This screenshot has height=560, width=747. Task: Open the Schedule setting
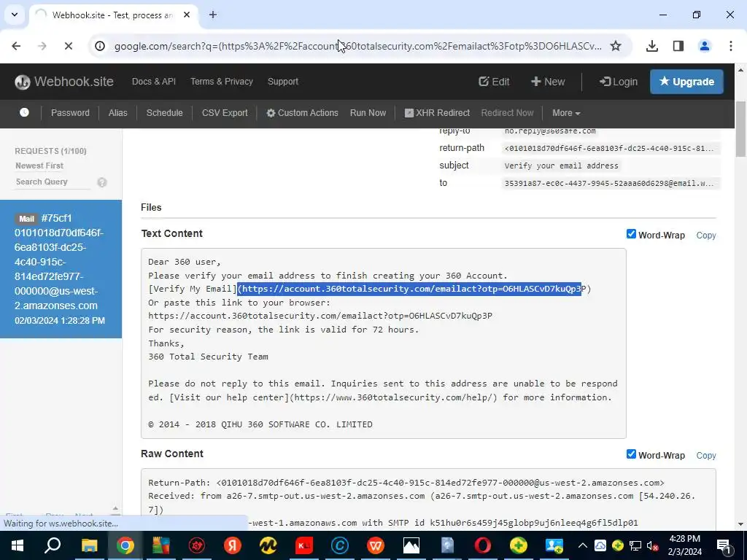coord(164,113)
